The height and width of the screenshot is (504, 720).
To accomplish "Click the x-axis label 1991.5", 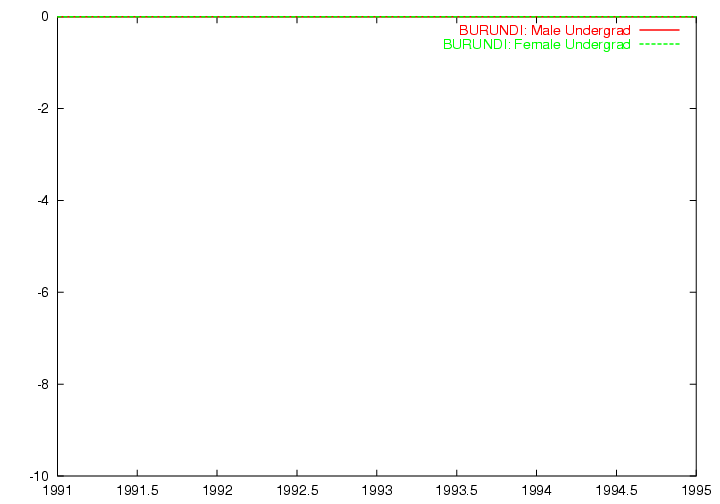I will [x=137, y=490].
